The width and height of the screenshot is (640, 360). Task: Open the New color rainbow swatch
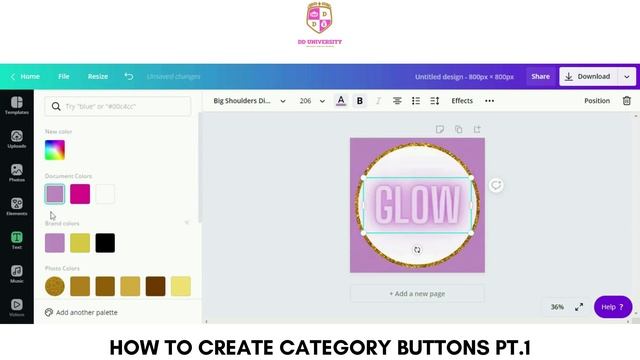[55, 150]
